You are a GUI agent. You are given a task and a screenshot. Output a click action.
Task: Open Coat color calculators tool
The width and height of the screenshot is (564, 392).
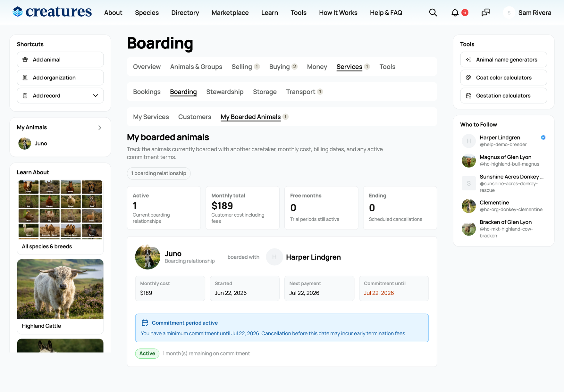(503, 78)
